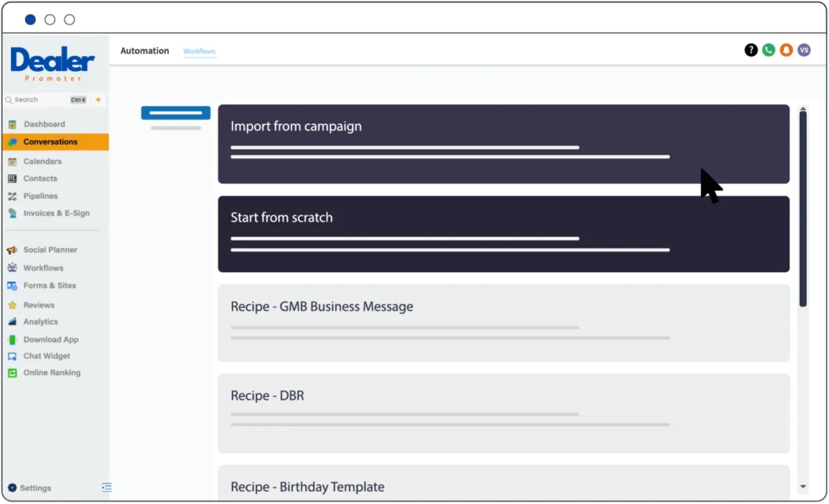Select the Automation header item

tap(144, 50)
